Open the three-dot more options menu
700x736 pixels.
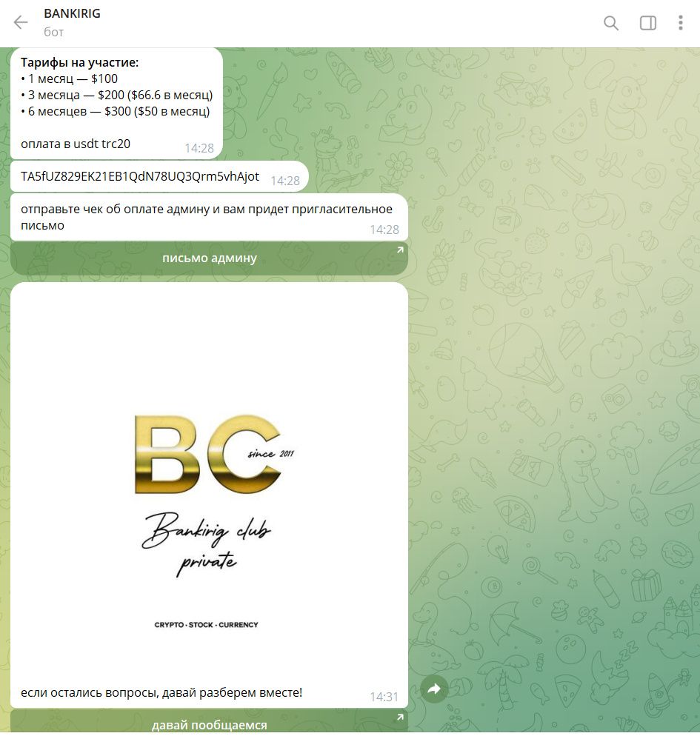tap(680, 23)
